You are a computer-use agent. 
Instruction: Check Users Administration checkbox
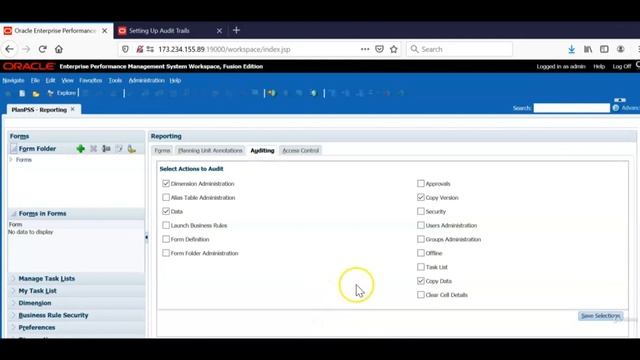(x=421, y=225)
